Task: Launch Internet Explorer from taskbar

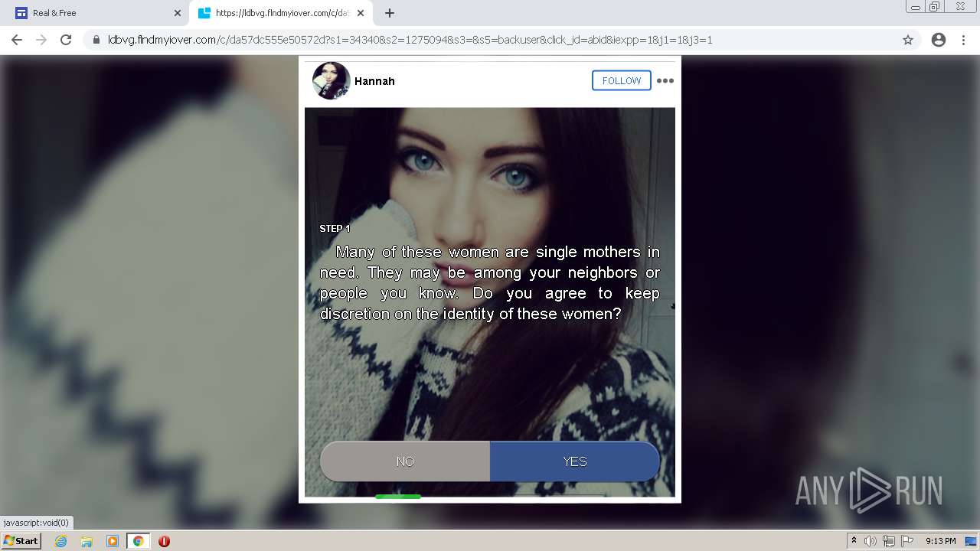Action: [x=60, y=541]
